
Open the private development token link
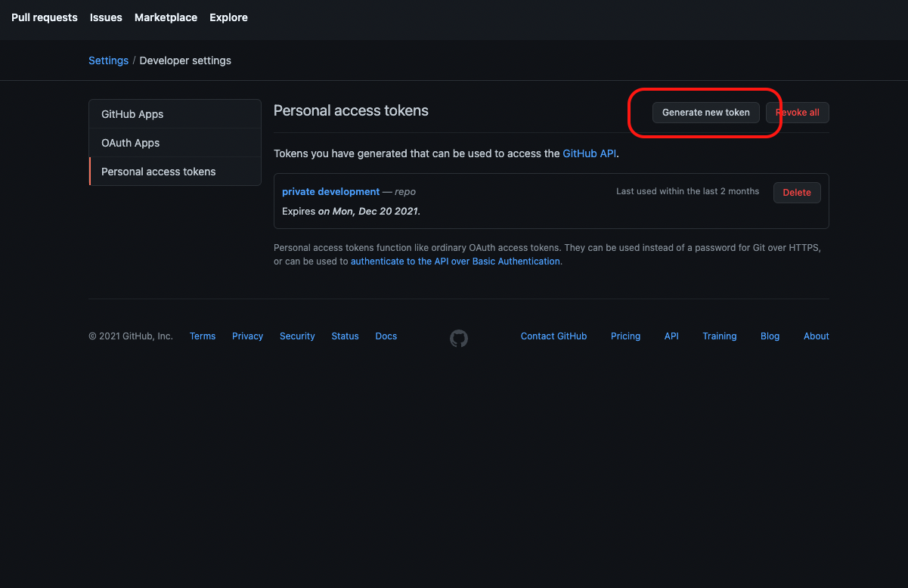330,192
